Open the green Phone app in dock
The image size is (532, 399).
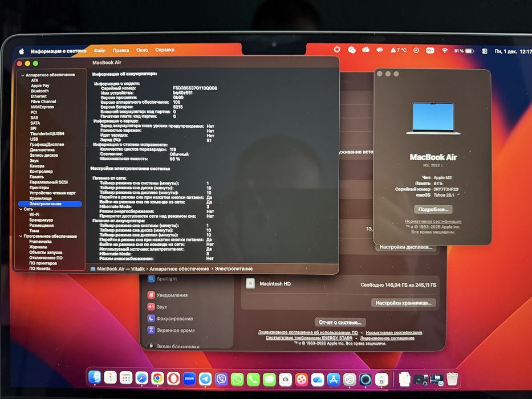[253, 379]
